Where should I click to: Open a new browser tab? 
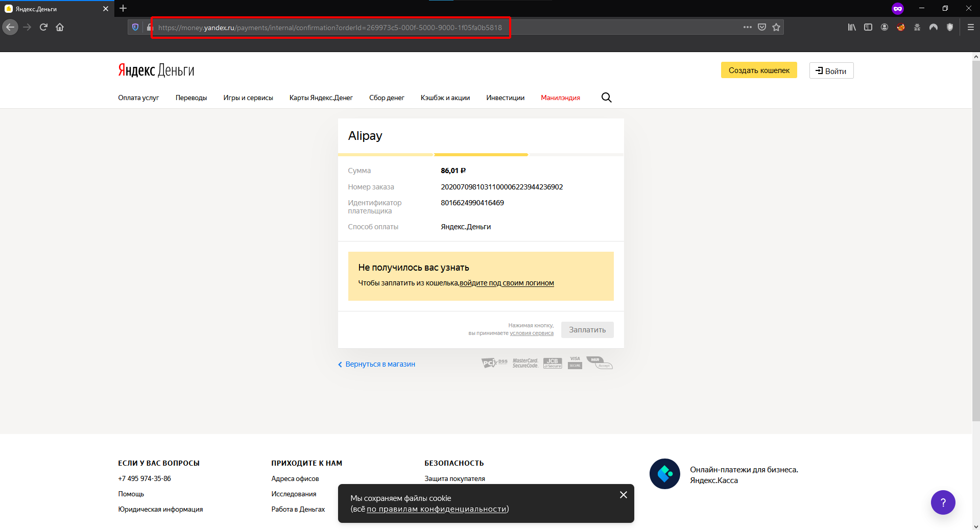[123, 8]
